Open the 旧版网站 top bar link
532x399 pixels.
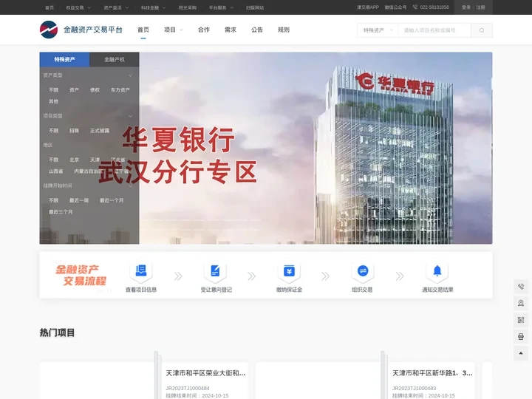(x=255, y=7)
